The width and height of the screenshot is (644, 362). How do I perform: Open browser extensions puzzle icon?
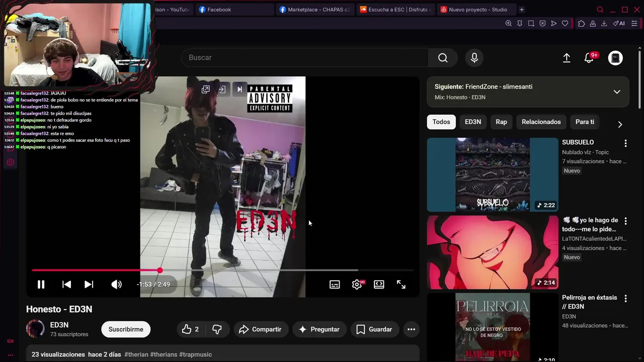pos(581,24)
